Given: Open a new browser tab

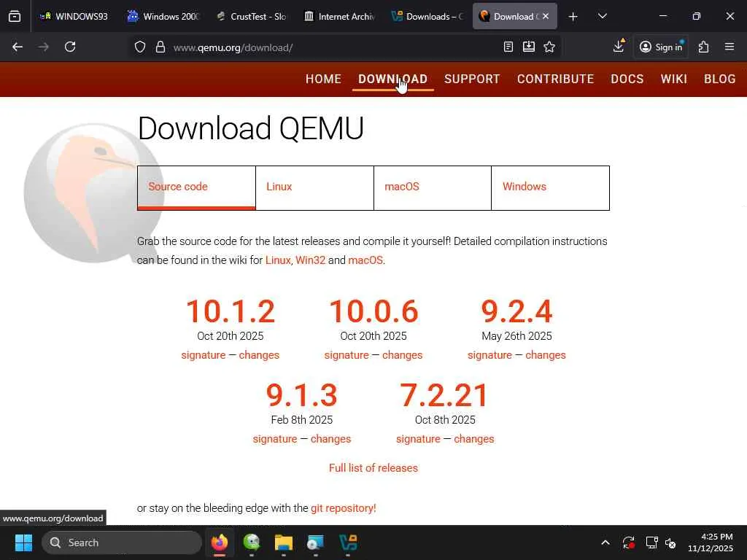Looking at the screenshot, I should (x=573, y=17).
